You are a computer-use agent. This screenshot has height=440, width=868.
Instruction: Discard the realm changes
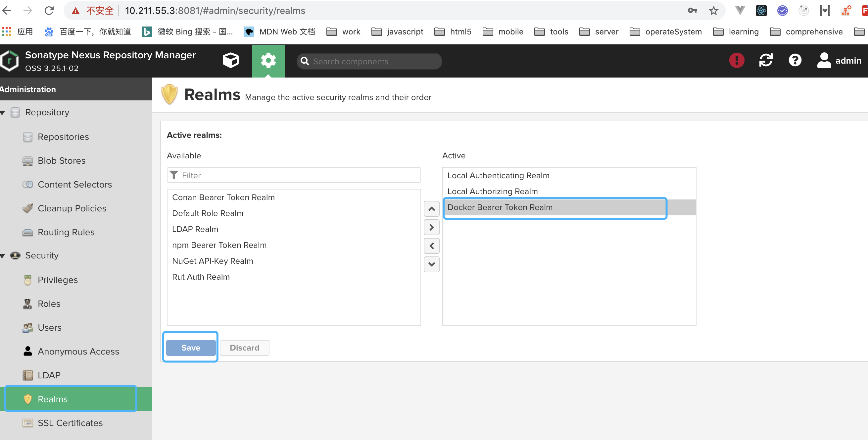click(x=245, y=348)
